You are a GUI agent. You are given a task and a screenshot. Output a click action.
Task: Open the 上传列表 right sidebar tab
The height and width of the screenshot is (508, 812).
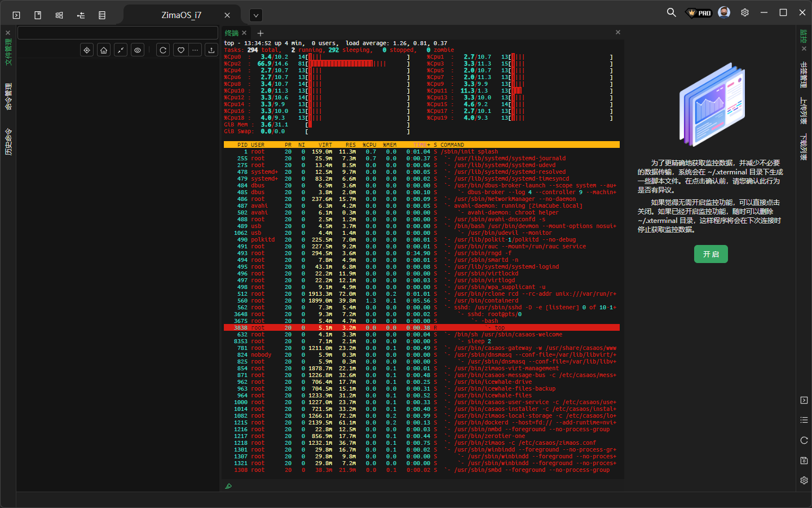[x=804, y=111]
